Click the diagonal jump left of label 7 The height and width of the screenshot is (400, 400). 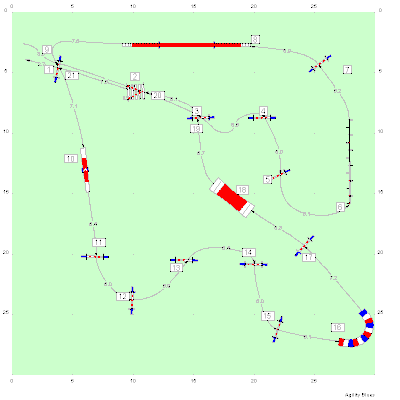(x=320, y=64)
